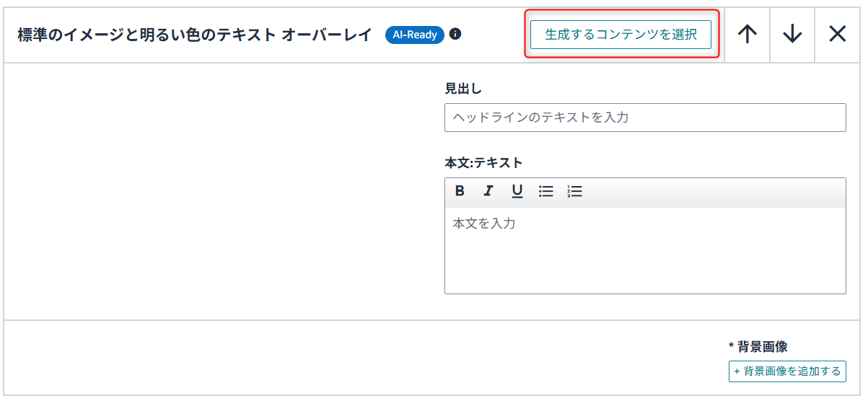Insert a bulleted list in body
Viewport: 868px width, 401px height.
(546, 191)
